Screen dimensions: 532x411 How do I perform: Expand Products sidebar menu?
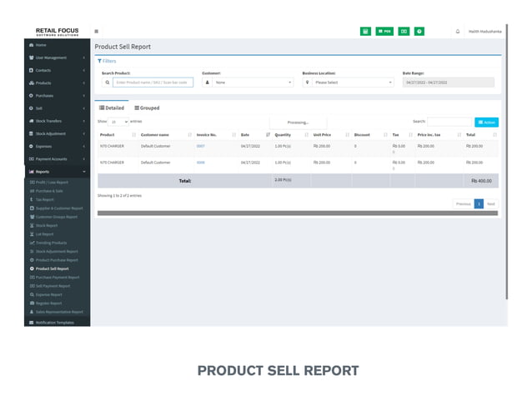click(57, 83)
